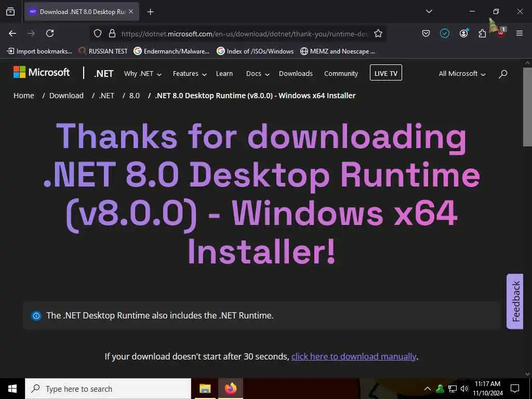Image resolution: width=532 pixels, height=399 pixels.
Task: Close the Download .NET 8.0 Desktop Runtime tab
Action: click(x=131, y=11)
